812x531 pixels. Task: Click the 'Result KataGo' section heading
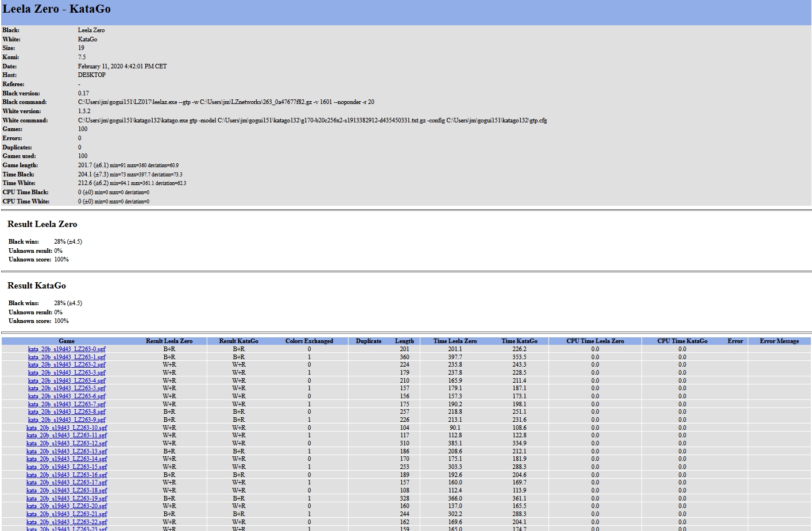(x=37, y=286)
